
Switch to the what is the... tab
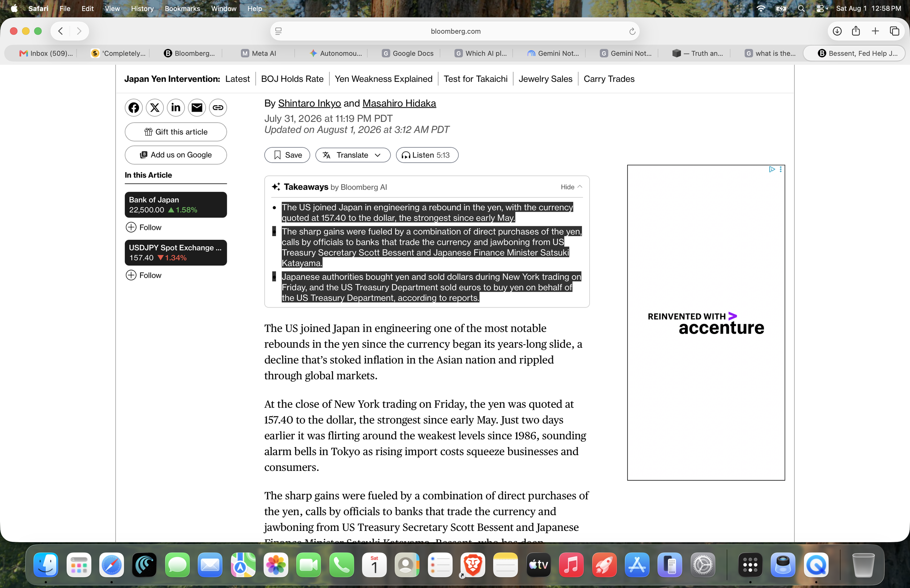click(x=770, y=53)
